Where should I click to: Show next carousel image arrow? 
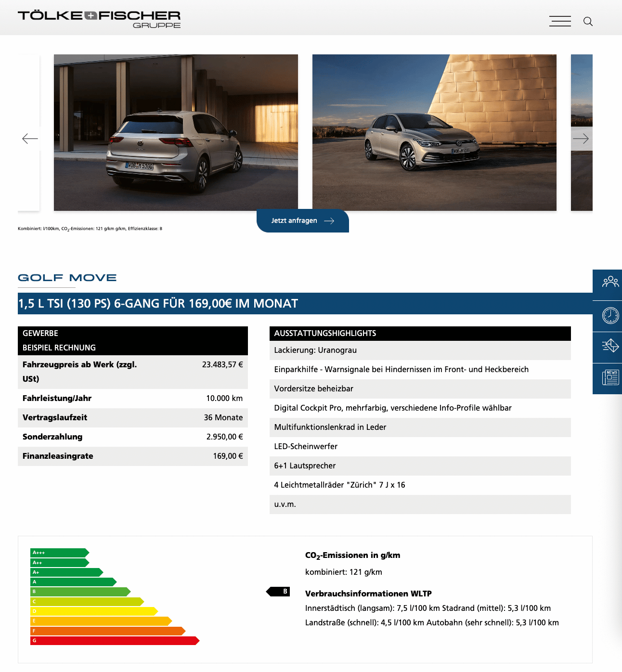[581, 139]
